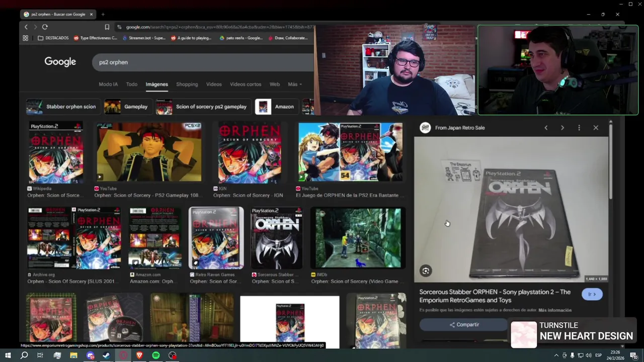Screen dimensions: 644x362
Task: Switch to the Todo results tab
Action: (132, 84)
